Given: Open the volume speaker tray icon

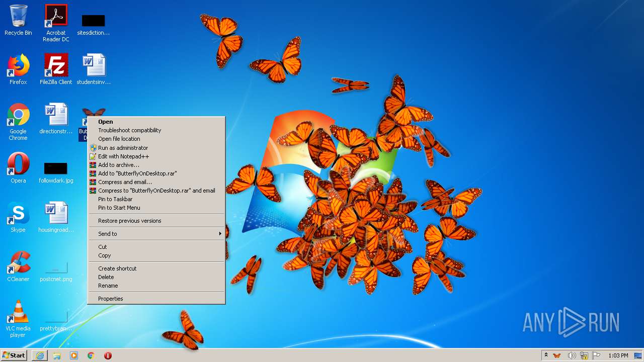Looking at the screenshot, I should pos(572,355).
